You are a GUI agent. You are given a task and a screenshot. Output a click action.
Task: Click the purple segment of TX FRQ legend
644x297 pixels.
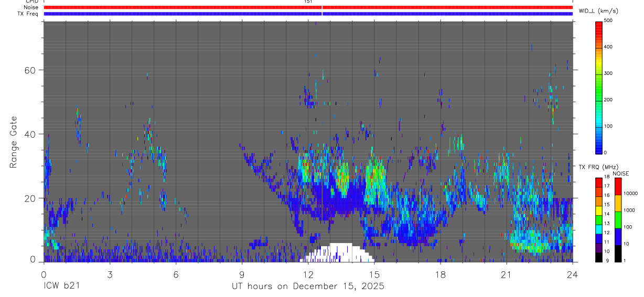point(598,248)
